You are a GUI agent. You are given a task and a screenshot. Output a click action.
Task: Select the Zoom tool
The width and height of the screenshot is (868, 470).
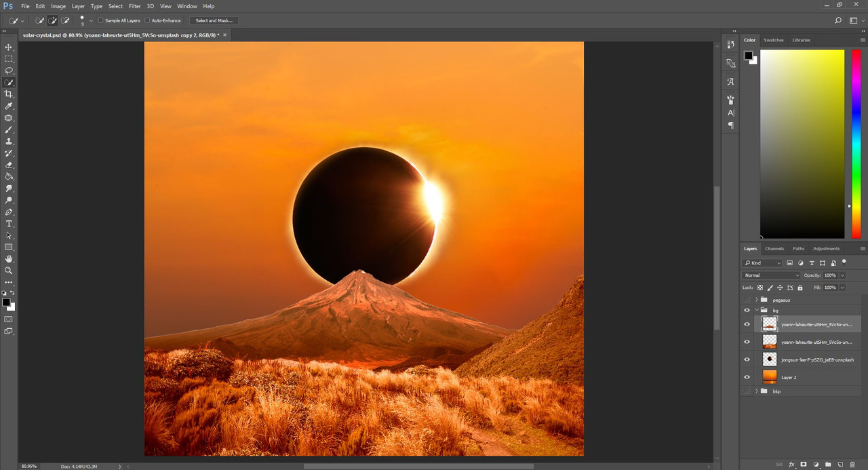point(9,270)
